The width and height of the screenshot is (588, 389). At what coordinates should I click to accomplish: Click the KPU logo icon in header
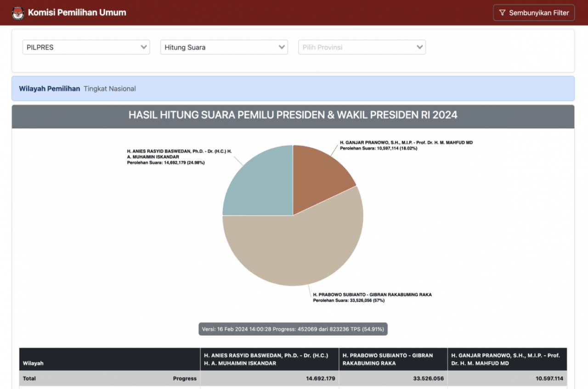[x=18, y=13]
